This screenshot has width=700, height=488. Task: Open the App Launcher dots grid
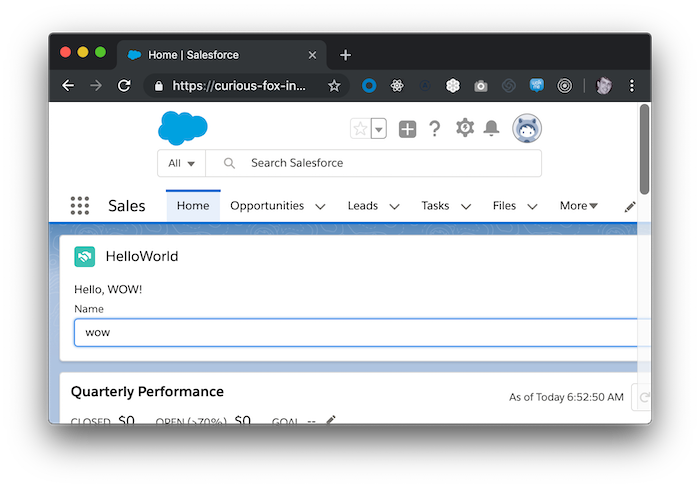(80, 206)
